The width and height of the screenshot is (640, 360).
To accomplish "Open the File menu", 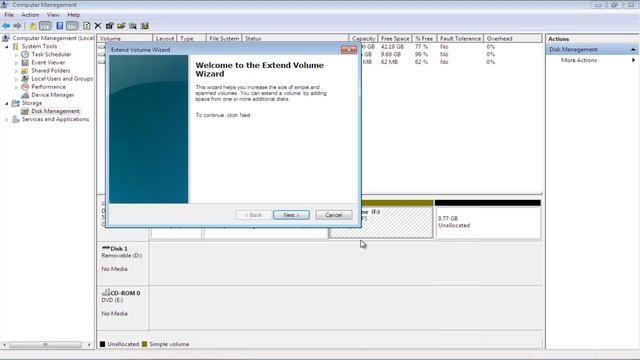I will click(x=9, y=15).
